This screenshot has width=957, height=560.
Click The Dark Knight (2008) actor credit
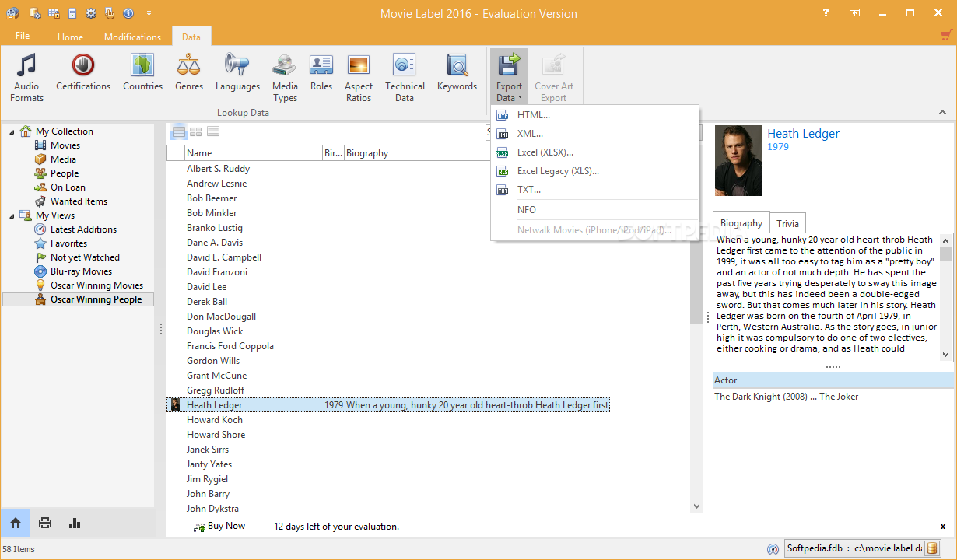click(x=787, y=397)
